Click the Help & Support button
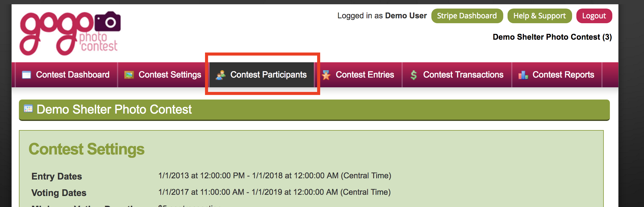The height and width of the screenshot is (207, 644). coord(540,16)
